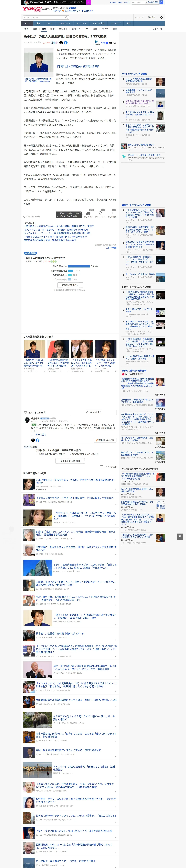The height and width of the screenshot is (868, 186).
Task: Open みんなの意見 in main navigation bar
Action: pos(99,23)
